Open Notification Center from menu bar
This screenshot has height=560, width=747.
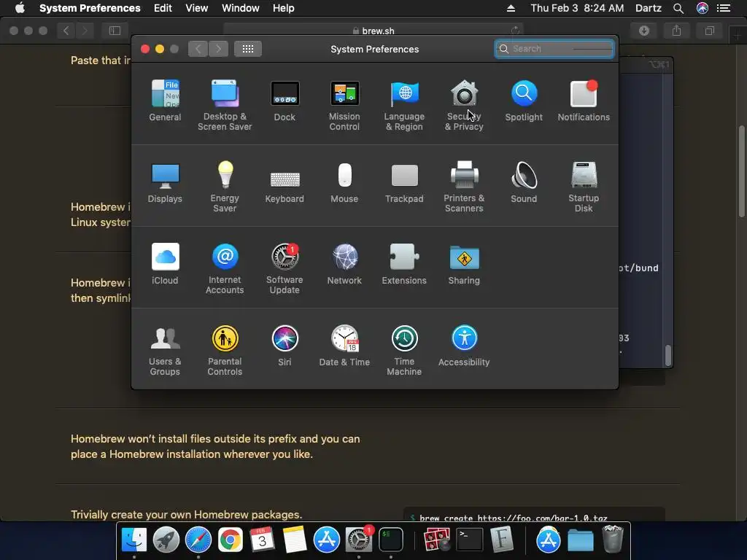tap(724, 8)
